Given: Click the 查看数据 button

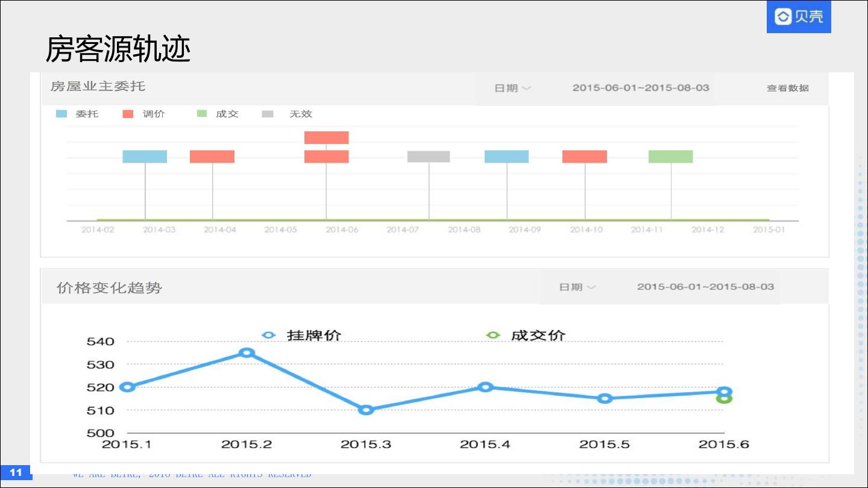Looking at the screenshot, I should [x=787, y=88].
